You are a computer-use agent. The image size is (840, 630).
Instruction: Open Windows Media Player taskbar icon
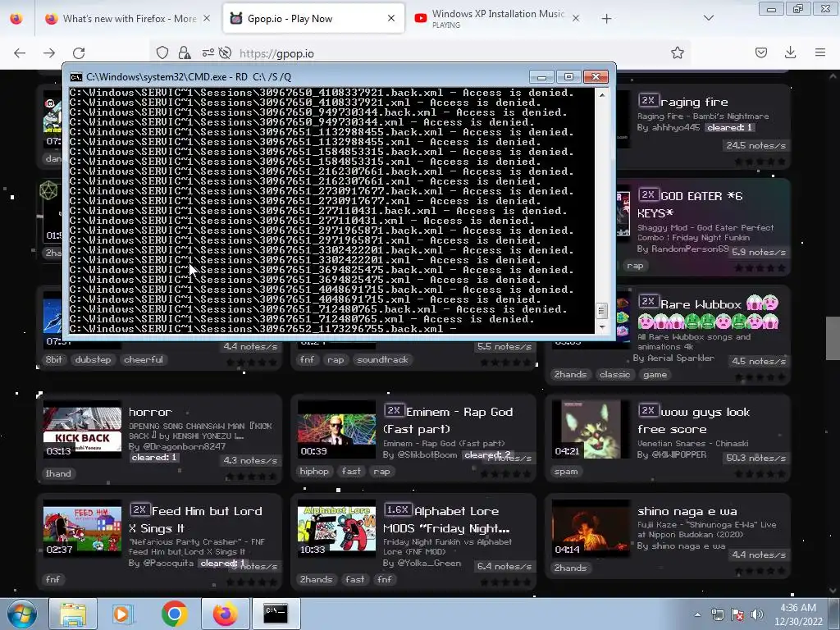122,614
